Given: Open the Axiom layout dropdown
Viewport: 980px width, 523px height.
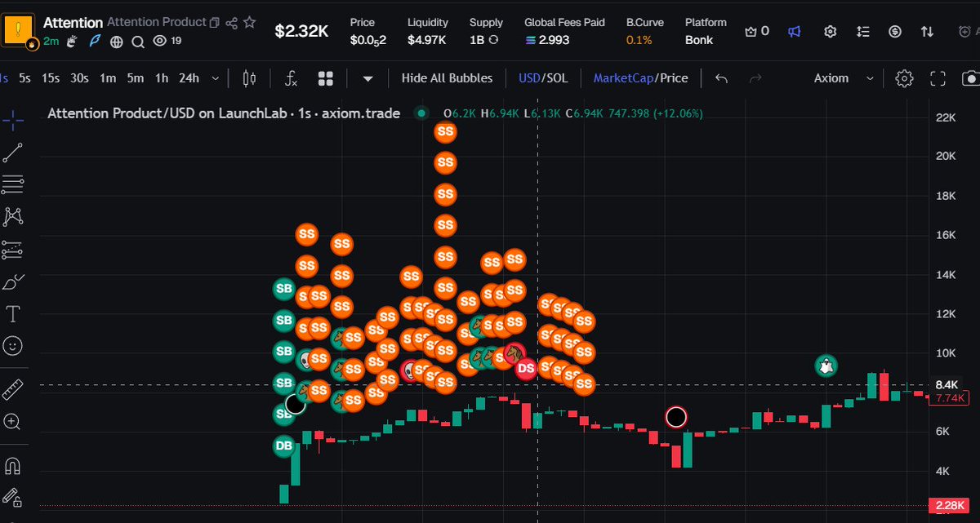Looking at the screenshot, I should (844, 78).
